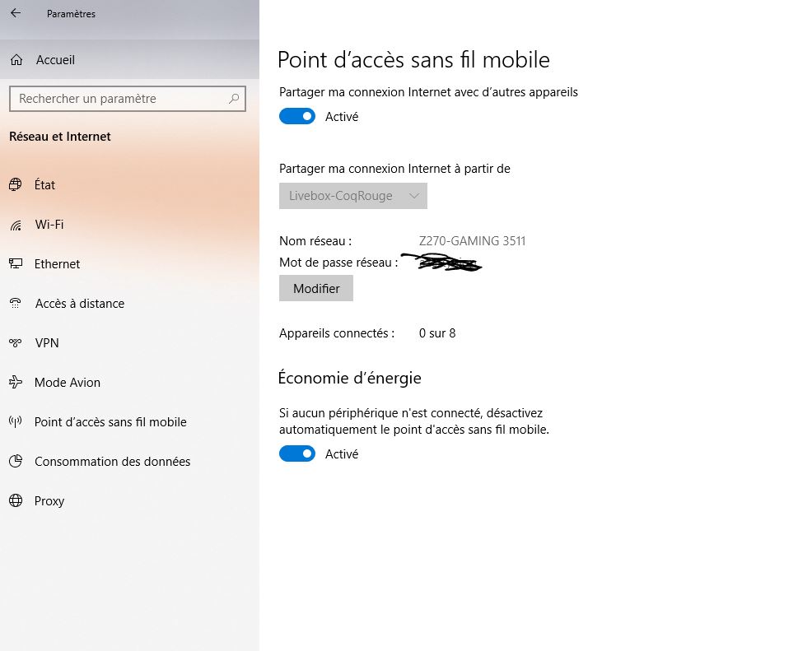Click the Accès à distance dial-up icon

(15, 304)
